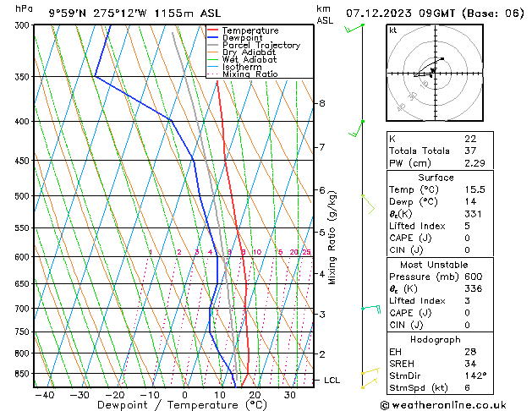Select Dry Adiabat legend entry
This screenshot has height=411, width=532.
[248, 52]
